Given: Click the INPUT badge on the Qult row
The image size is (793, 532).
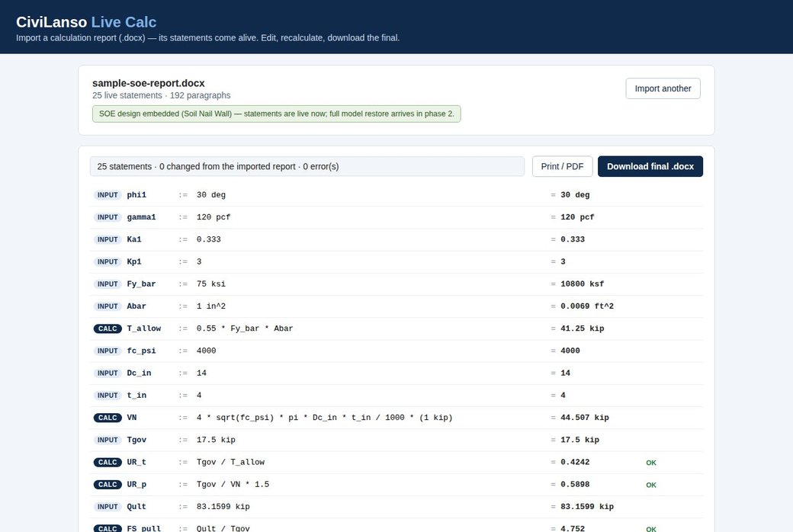Looking at the screenshot, I should click(108, 506).
